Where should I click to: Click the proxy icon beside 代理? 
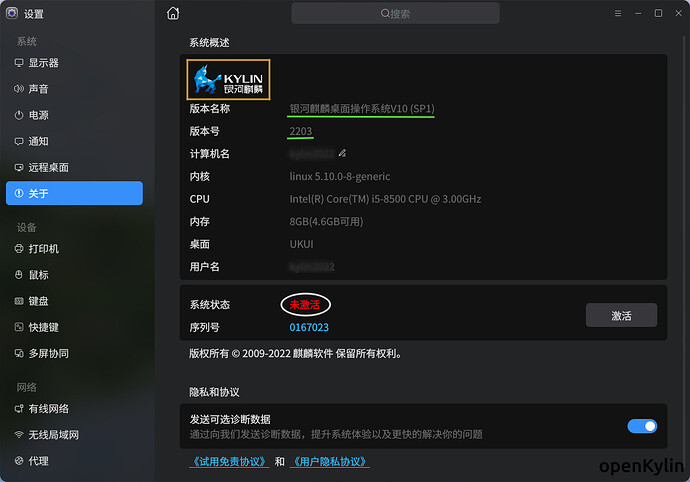coord(19,461)
